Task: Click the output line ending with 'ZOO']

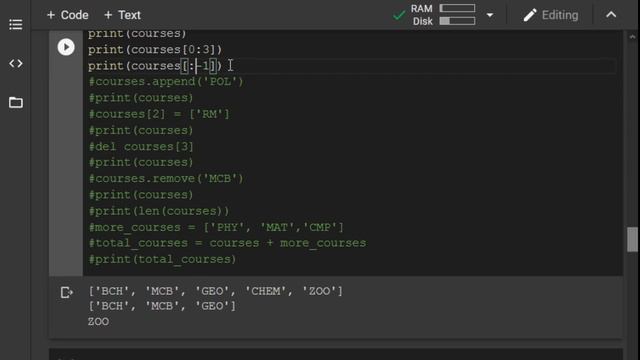Action: pos(216,291)
